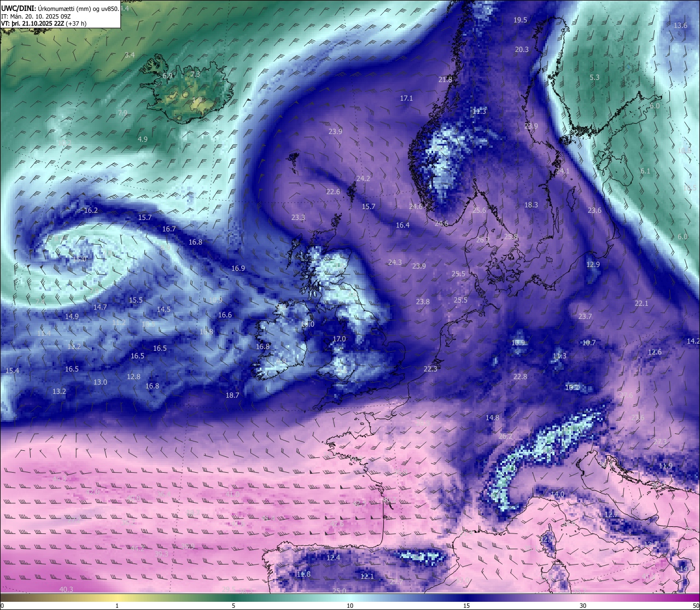Image resolution: width=700 pixels, height=610 pixels.
Task: Click the colorbar tick label 10
Action: 350,606
